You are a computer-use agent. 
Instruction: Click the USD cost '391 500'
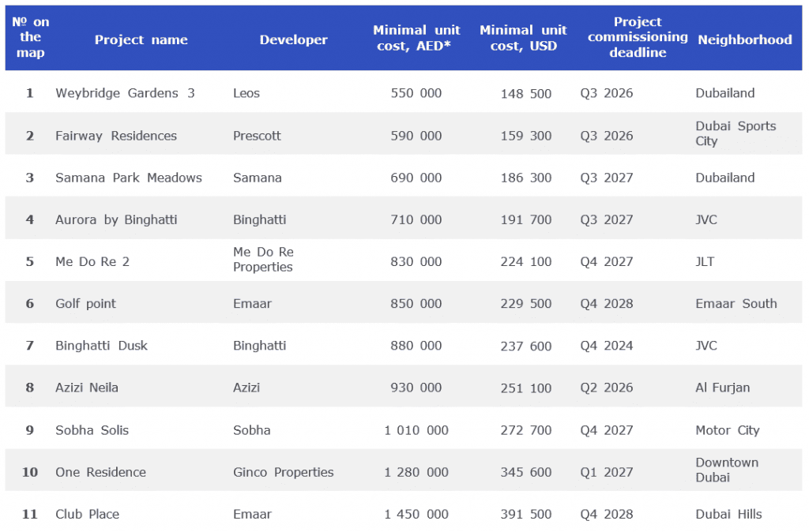click(525, 515)
